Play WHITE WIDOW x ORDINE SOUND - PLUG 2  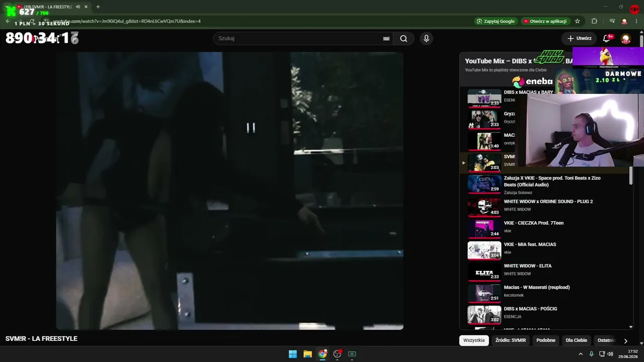click(x=548, y=202)
